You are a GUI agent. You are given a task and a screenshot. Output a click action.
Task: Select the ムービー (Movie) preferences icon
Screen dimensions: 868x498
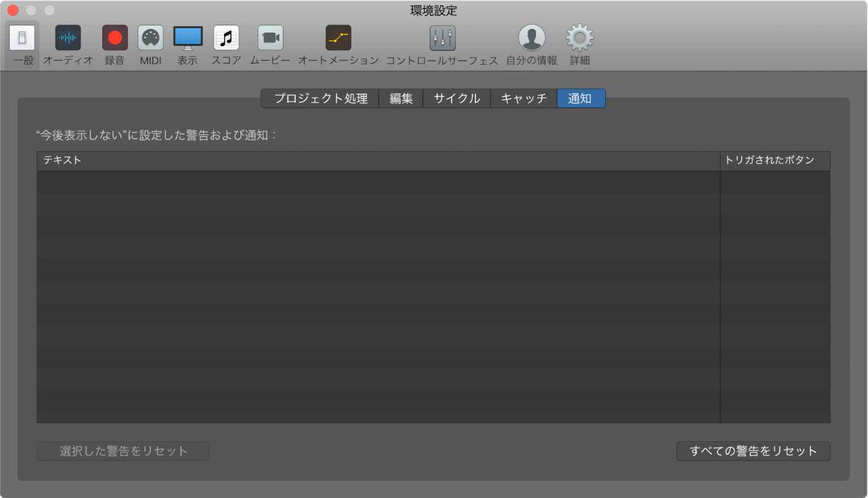point(270,45)
